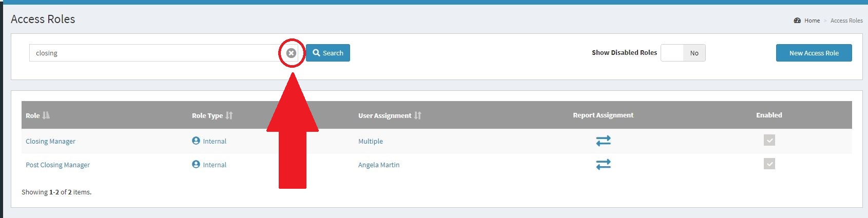Click the Search button

[328, 53]
